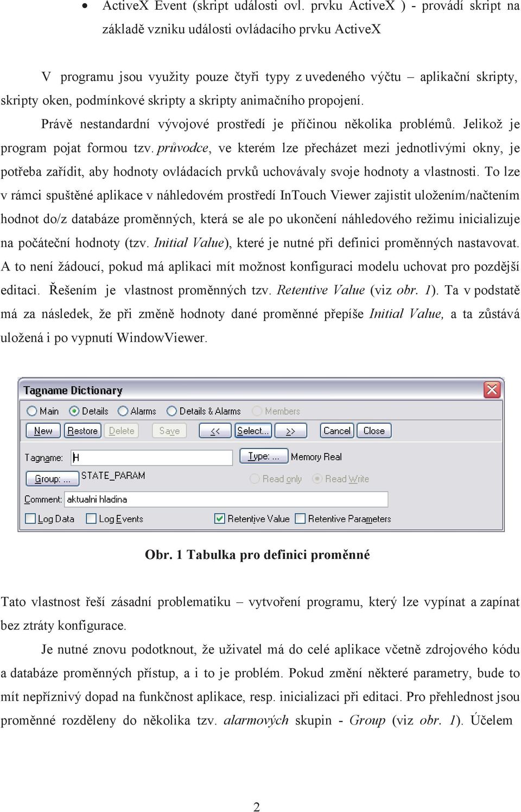
Task: Click the Cancel button
Action: click(x=337, y=431)
